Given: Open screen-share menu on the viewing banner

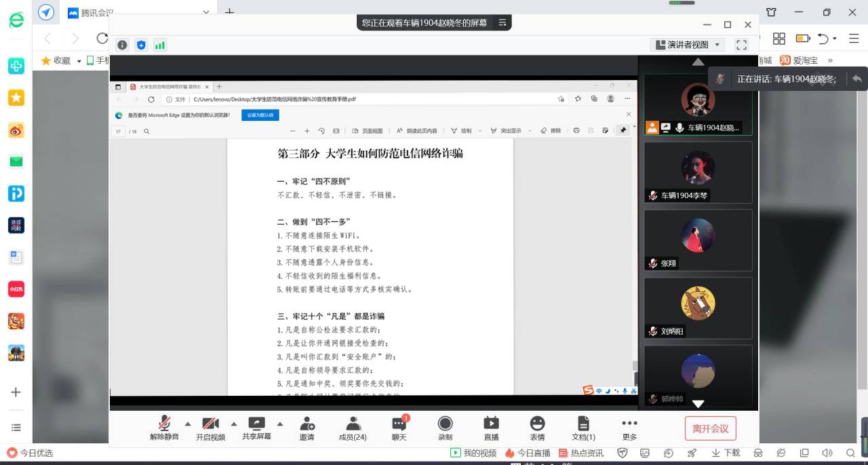Looking at the screenshot, I should (502, 22).
